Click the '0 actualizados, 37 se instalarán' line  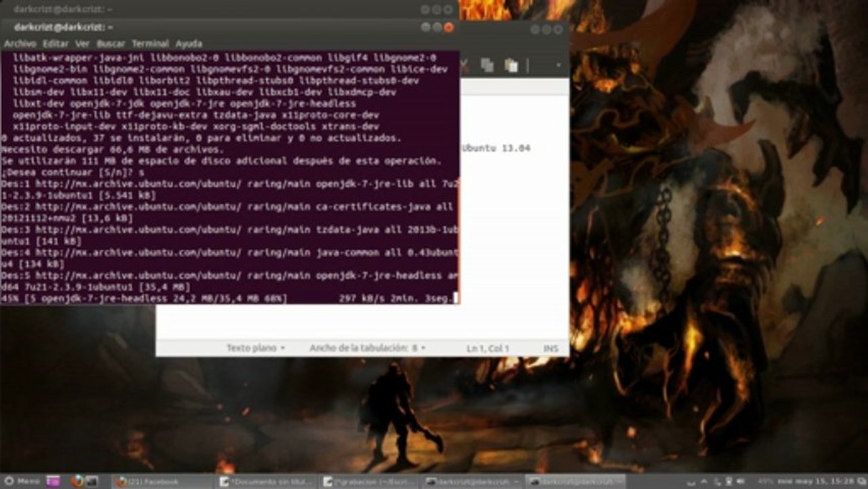tap(201, 138)
